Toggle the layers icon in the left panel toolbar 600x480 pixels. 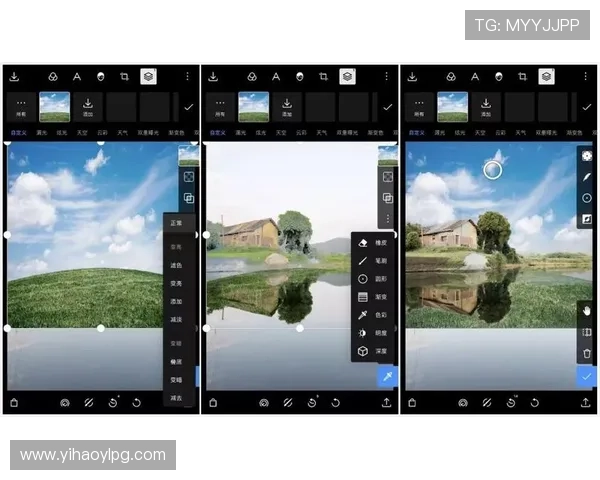click(x=148, y=76)
